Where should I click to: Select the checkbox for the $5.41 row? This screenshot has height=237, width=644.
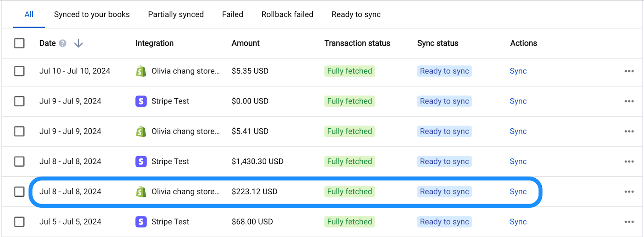click(19, 132)
